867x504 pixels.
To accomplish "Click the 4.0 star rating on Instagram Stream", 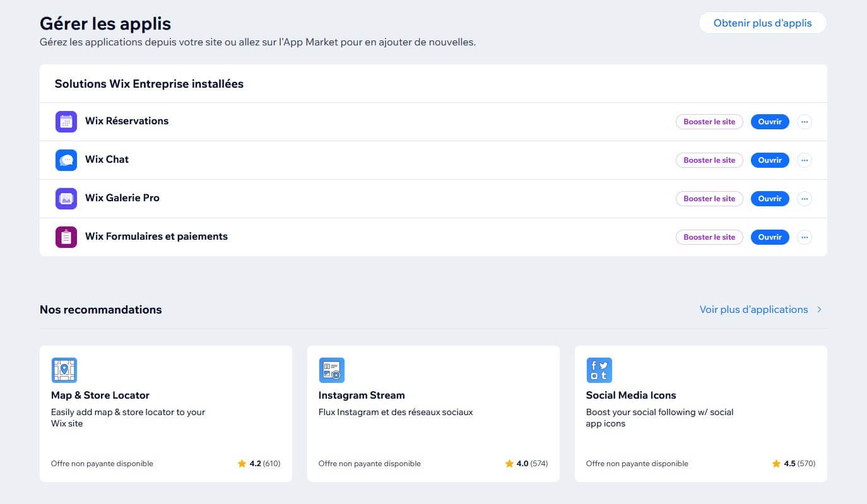I will (x=526, y=464).
